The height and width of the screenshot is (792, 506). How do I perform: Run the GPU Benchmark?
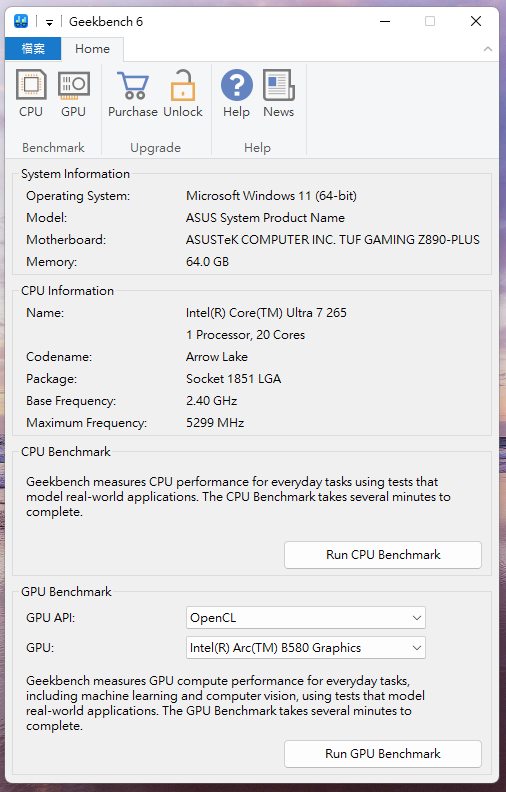pos(383,754)
